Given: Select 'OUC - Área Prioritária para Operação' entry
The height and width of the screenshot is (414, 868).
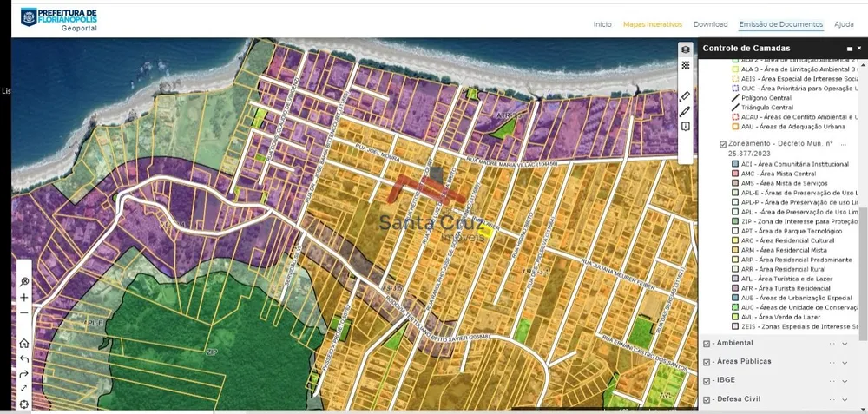Looking at the screenshot, I should [x=799, y=88].
